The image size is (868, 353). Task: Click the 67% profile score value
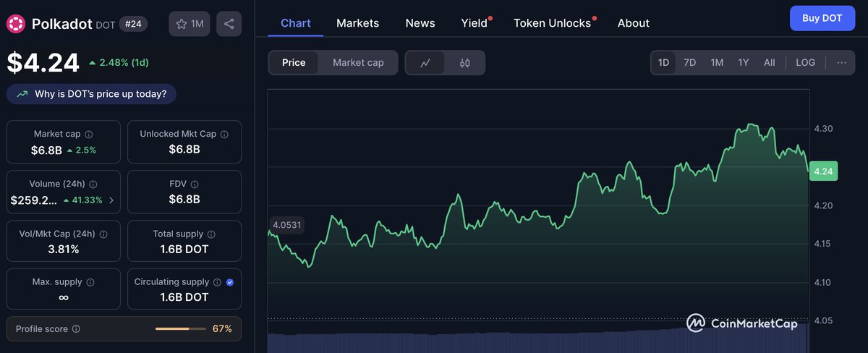point(222,329)
